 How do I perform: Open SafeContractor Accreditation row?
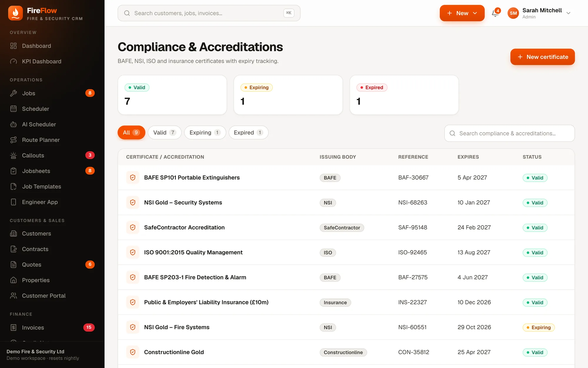pos(346,228)
